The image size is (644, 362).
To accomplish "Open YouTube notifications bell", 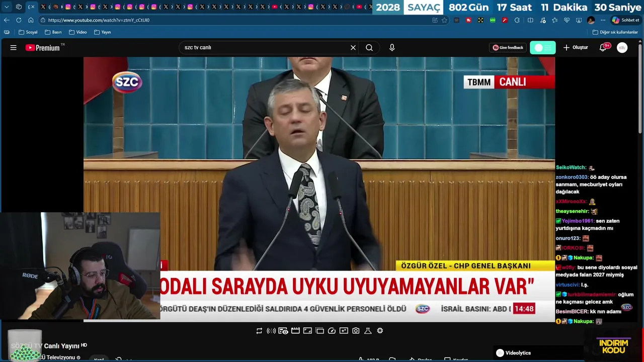I will coord(603,48).
